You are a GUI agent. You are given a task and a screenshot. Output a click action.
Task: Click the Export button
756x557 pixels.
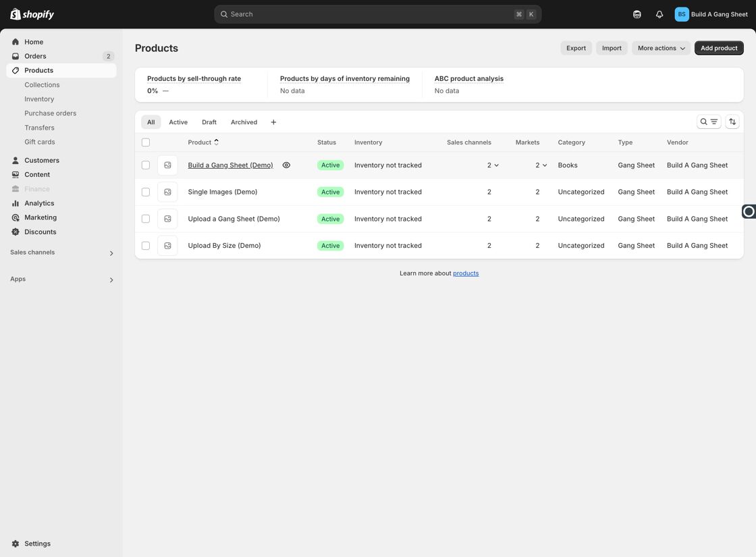576,48
